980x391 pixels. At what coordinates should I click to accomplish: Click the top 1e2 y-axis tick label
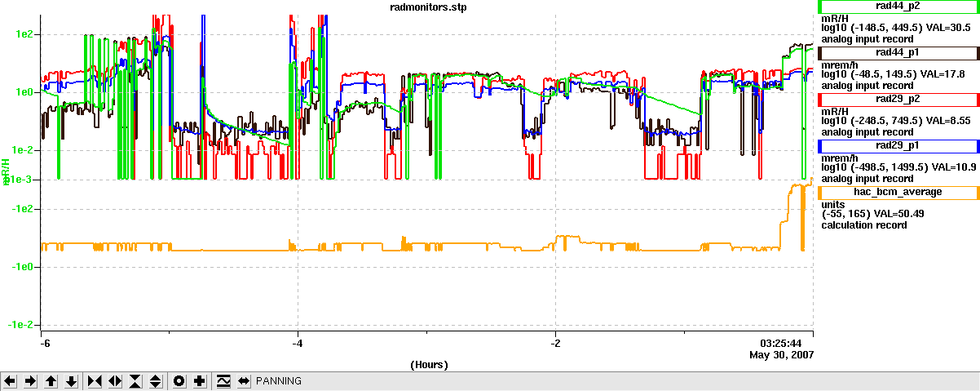(24, 35)
